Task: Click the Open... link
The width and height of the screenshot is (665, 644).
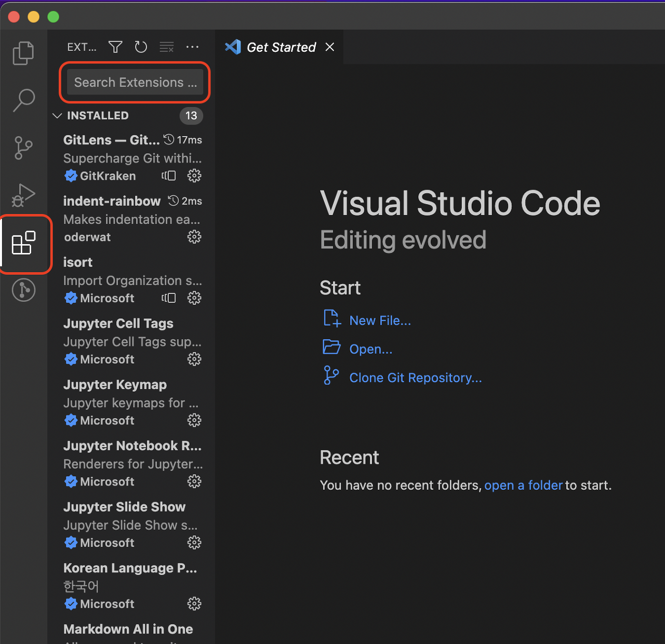Action: click(x=371, y=349)
